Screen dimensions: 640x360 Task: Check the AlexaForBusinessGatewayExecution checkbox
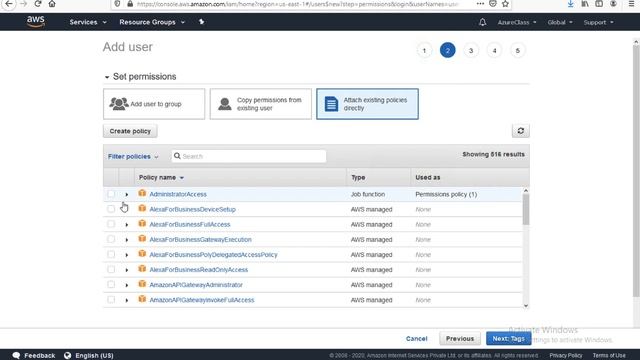pos(111,239)
